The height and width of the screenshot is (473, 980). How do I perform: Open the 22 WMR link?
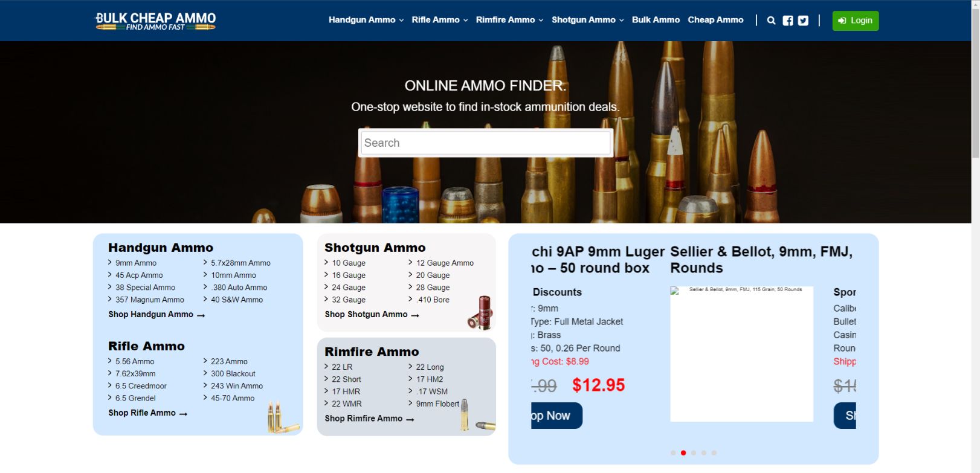click(x=347, y=404)
